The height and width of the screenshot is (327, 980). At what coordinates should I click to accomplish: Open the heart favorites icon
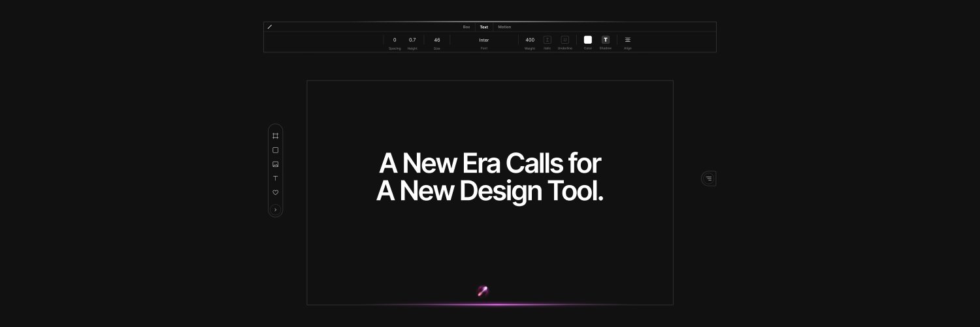click(275, 192)
